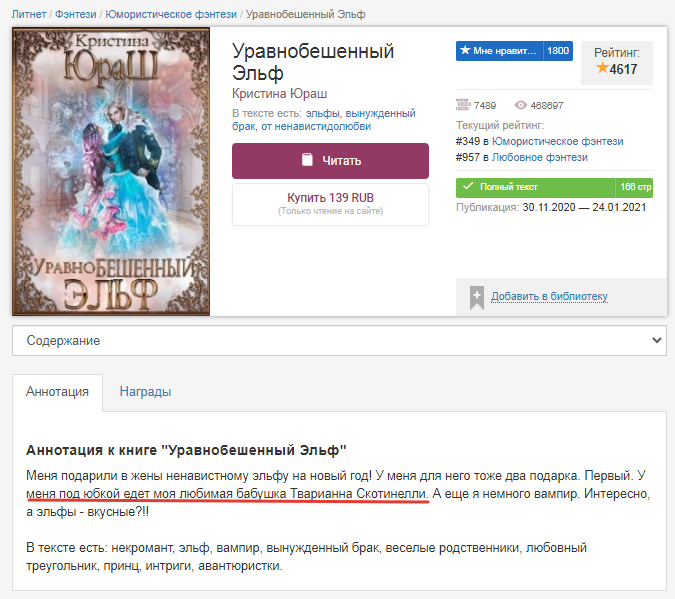Click the book icon on Читать button

coord(307,160)
